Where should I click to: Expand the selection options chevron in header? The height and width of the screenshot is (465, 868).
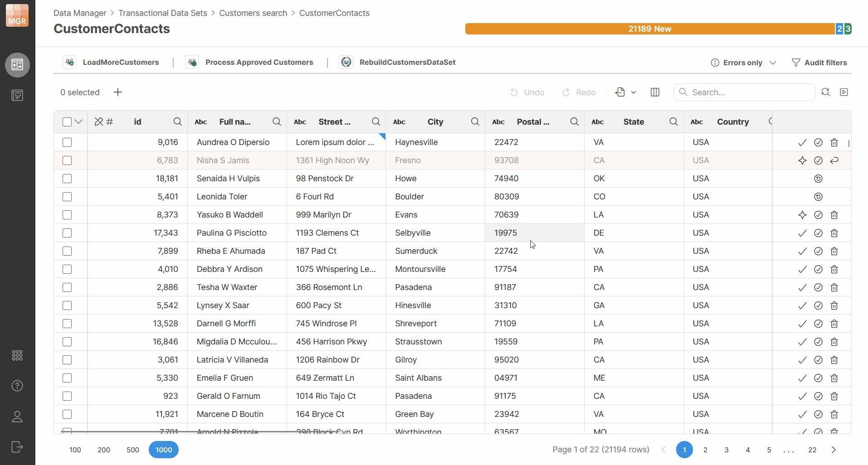[x=78, y=121]
